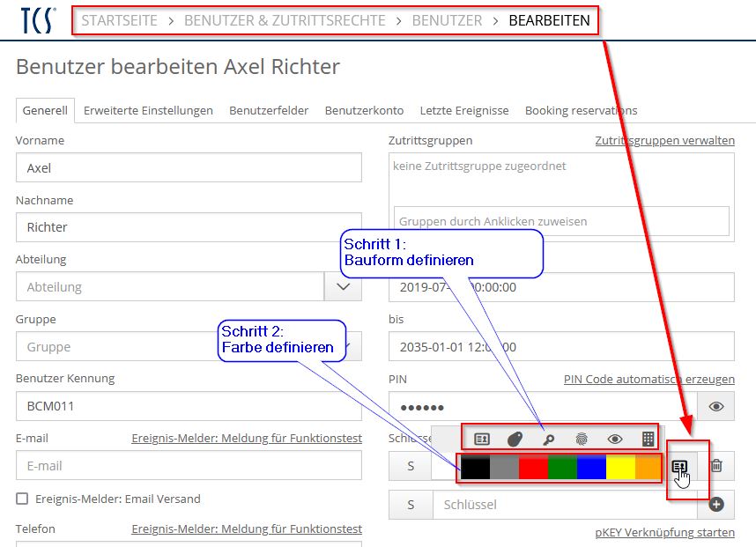Pick the red color swatch
This screenshot has height=547, width=756.
533,468
